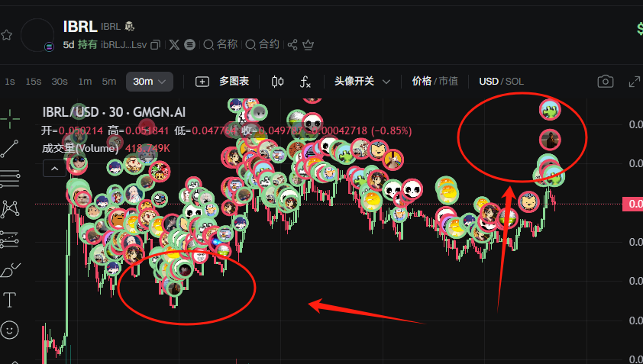Open the candlestick chart style icon

coord(278,82)
